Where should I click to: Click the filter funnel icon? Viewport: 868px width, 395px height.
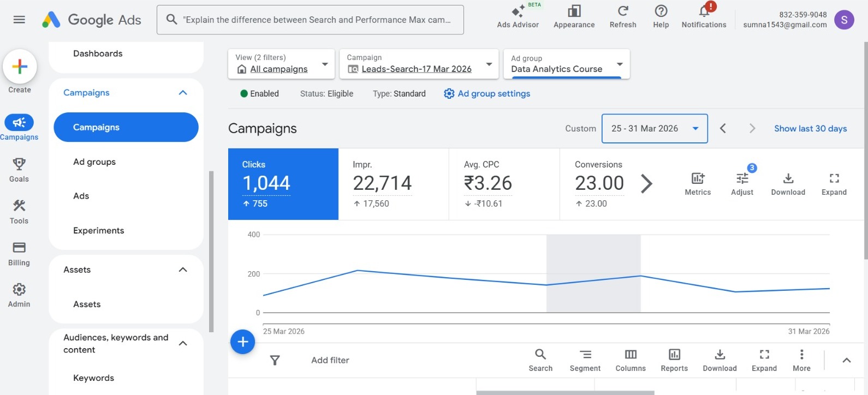(x=275, y=360)
